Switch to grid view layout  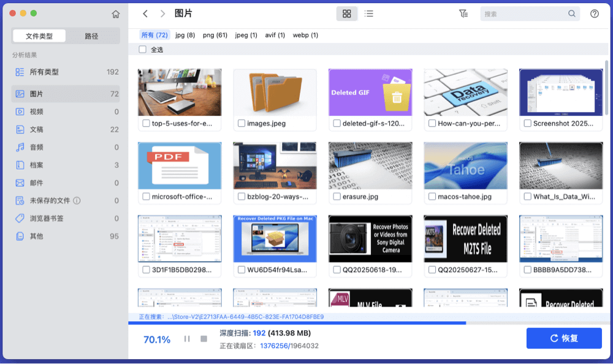pyautogui.click(x=346, y=13)
